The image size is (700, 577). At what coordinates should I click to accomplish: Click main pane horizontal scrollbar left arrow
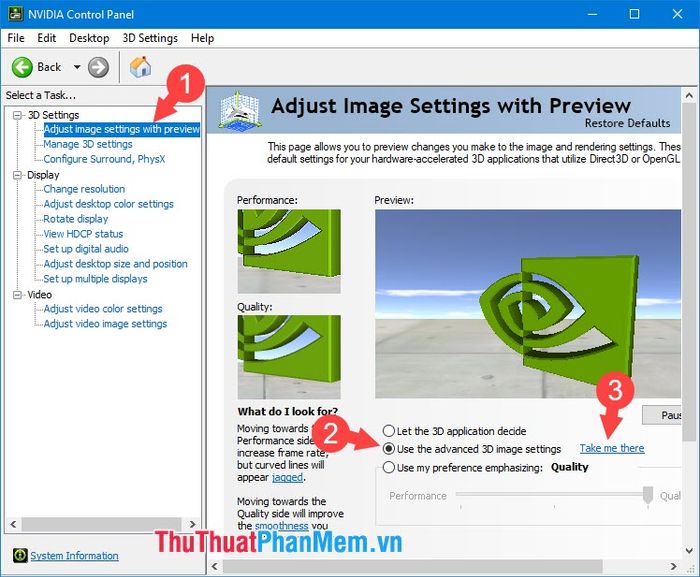click(215, 566)
